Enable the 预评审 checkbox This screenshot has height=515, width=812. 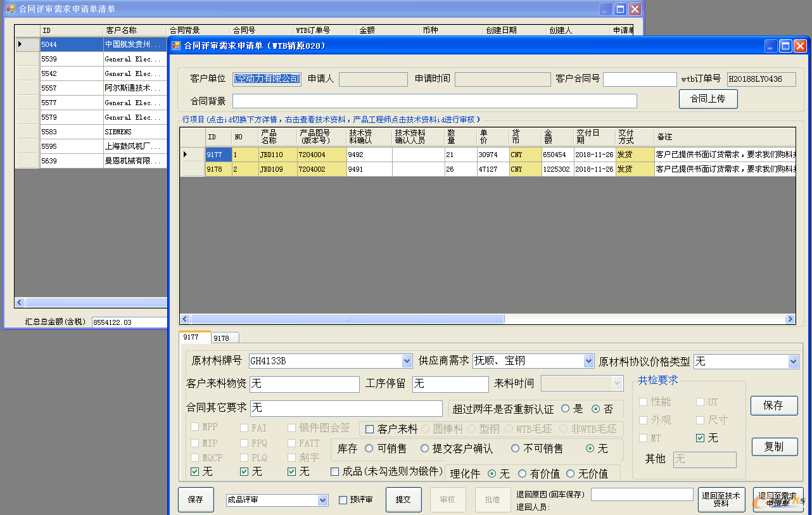(343, 500)
